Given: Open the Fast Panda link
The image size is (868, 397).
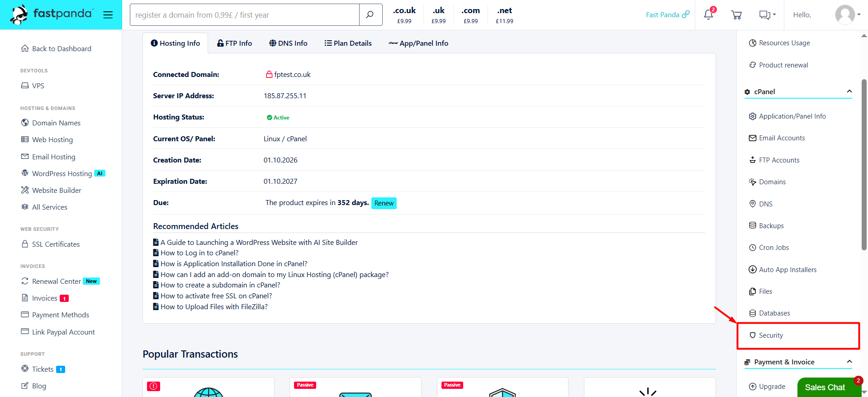Looking at the screenshot, I should (668, 14).
